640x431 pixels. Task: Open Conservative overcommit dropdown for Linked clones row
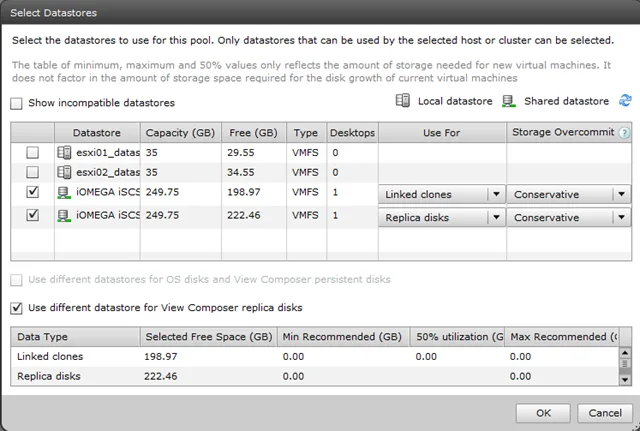click(x=569, y=194)
